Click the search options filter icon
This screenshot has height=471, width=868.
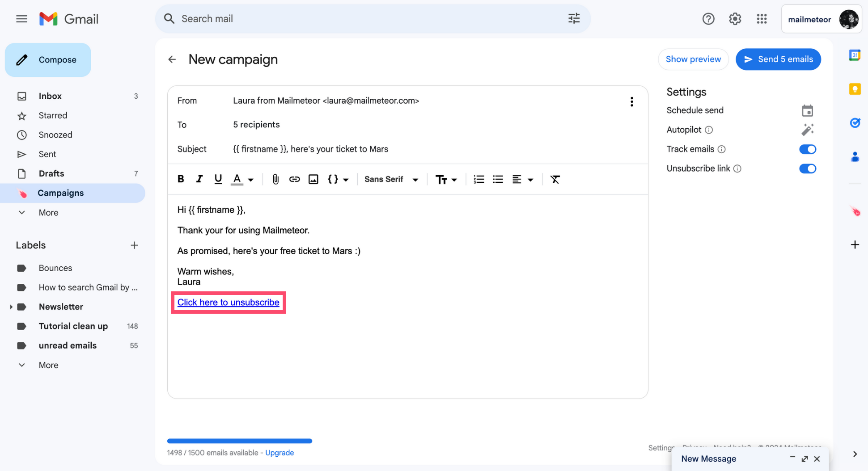pyautogui.click(x=574, y=18)
